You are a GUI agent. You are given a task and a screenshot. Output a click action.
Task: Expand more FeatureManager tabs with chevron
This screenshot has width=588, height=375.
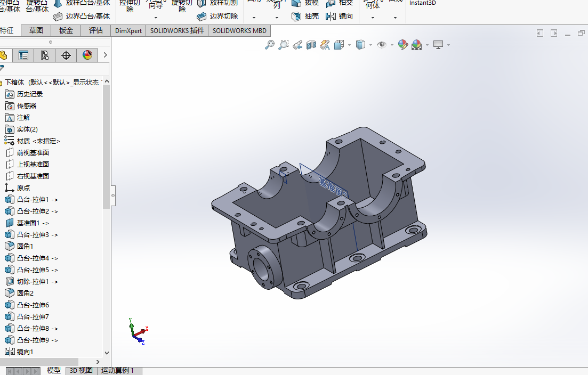pyautogui.click(x=106, y=55)
